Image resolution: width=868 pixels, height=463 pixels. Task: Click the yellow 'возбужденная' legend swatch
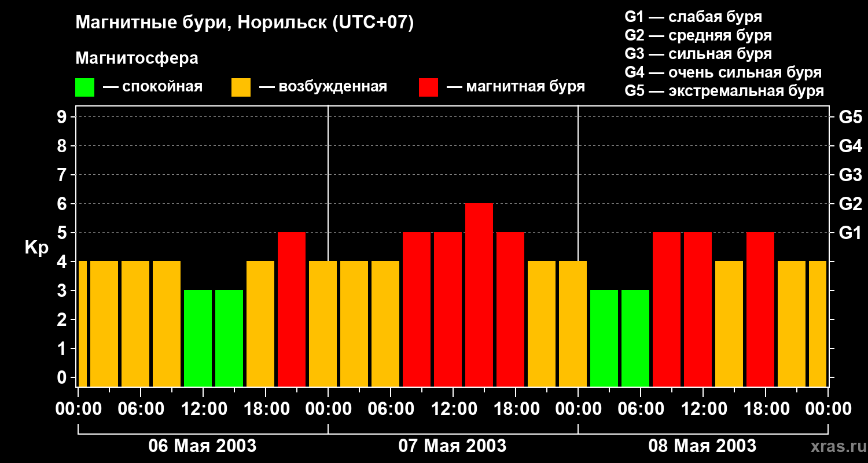click(x=241, y=87)
